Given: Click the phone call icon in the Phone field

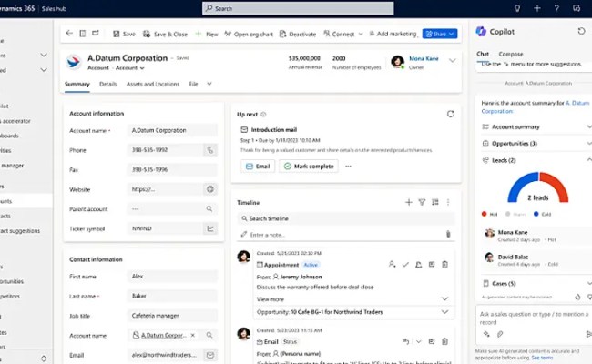Looking at the screenshot, I should (x=209, y=150).
